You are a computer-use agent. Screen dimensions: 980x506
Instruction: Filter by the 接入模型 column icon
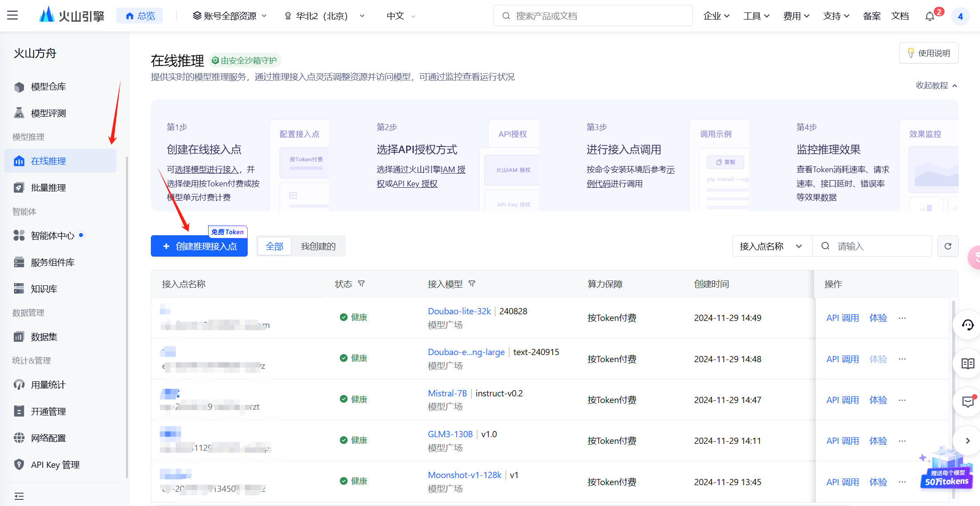(x=472, y=284)
